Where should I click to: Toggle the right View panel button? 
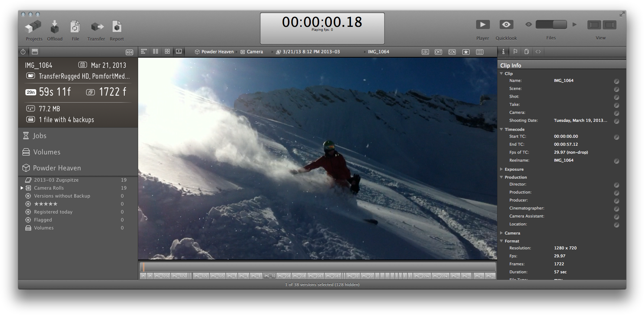point(610,25)
